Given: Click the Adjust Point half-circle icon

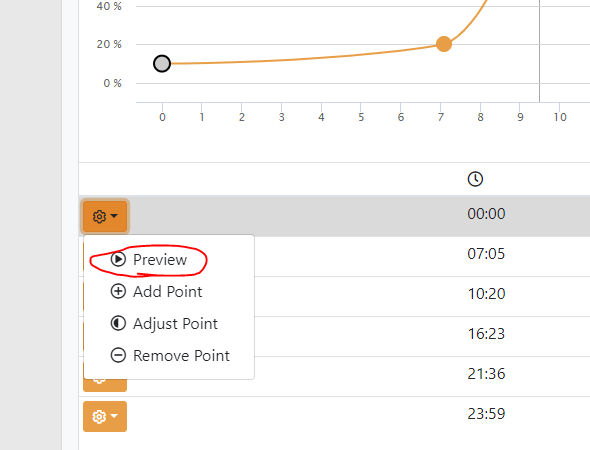Looking at the screenshot, I should pos(118,323).
